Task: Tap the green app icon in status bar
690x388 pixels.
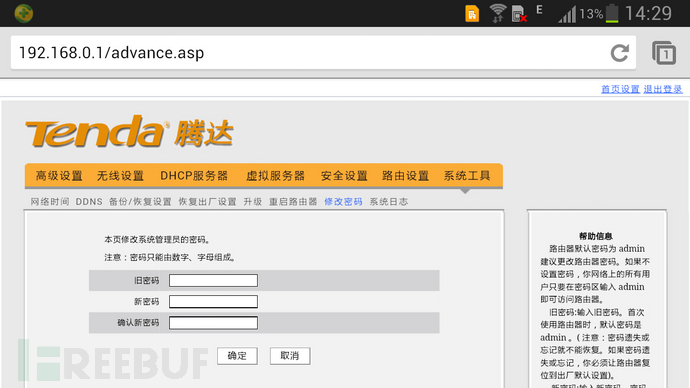Action: tap(23, 13)
